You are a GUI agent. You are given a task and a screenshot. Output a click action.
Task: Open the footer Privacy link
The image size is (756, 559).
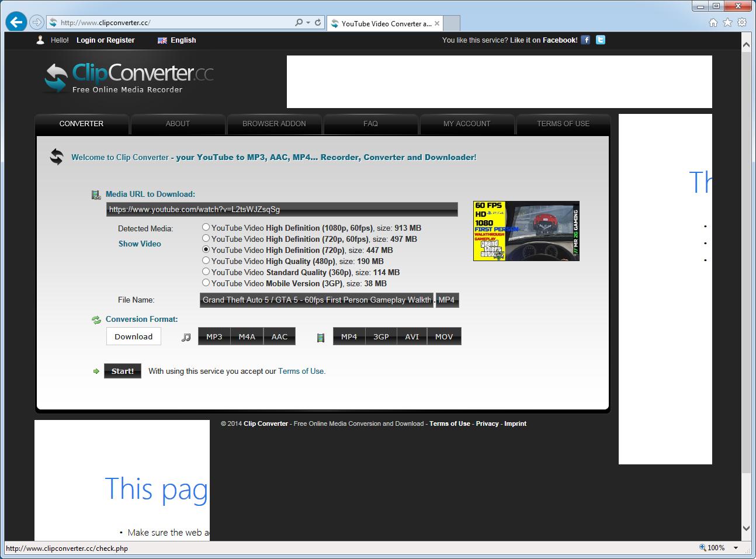coord(487,423)
